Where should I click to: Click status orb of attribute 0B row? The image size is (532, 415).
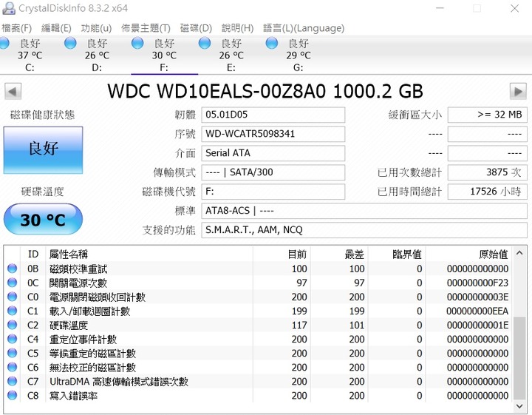pyautogui.click(x=13, y=269)
